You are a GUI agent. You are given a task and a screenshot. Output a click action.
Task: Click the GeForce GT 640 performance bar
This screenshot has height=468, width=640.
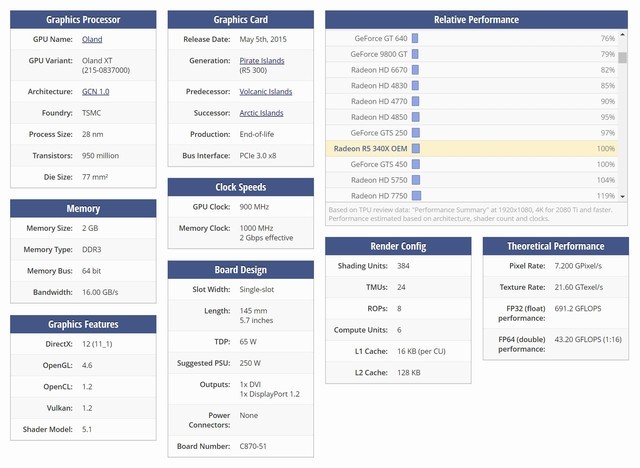coord(415,38)
